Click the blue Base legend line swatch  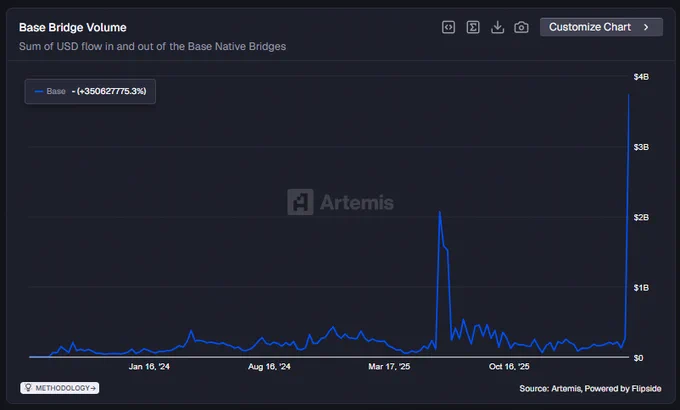[39, 91]
